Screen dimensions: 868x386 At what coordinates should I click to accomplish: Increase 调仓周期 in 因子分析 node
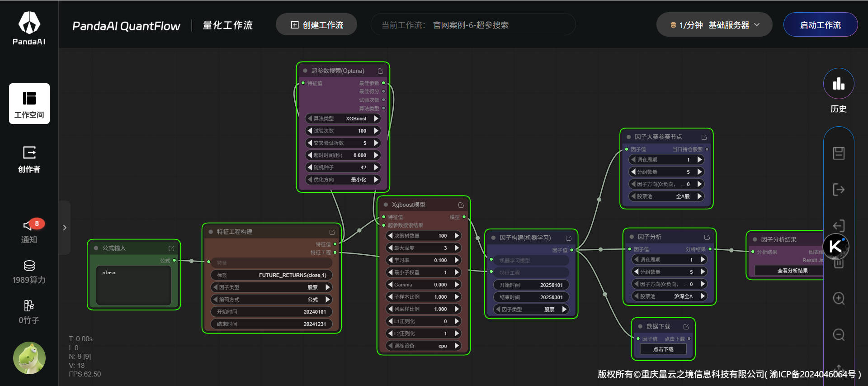703,260
